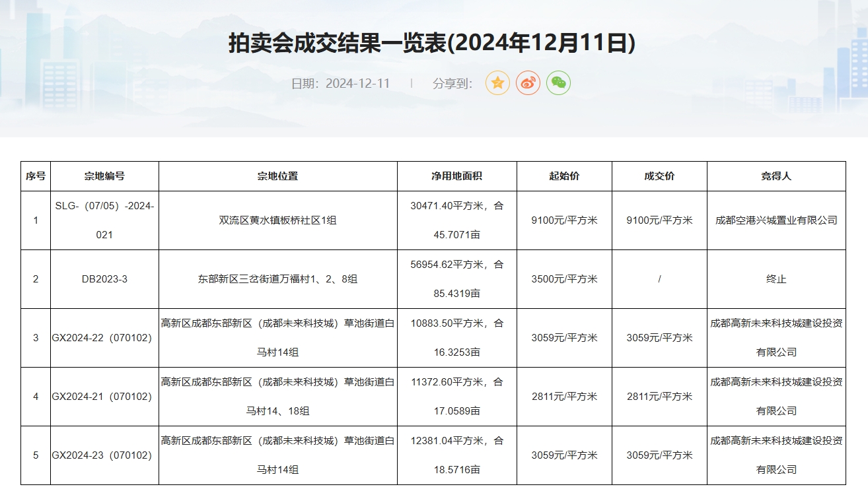Select parcel number DB2023-3

click(104, 279)
